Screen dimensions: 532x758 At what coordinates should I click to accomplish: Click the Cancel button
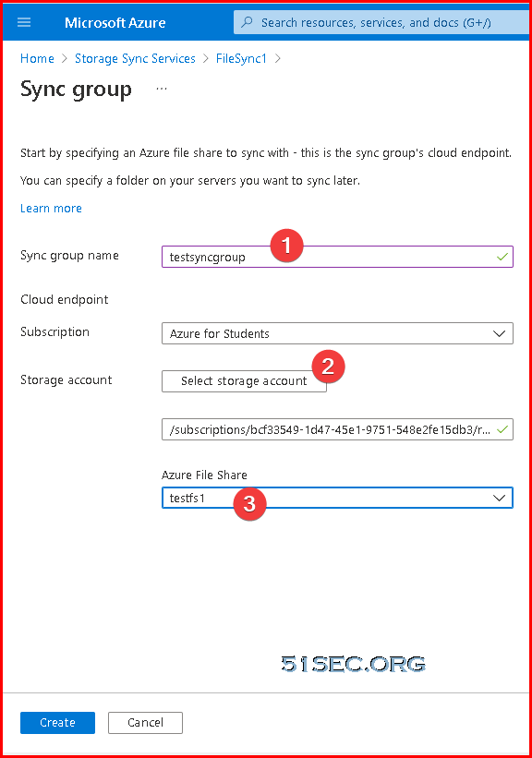(x=145, y=723)
